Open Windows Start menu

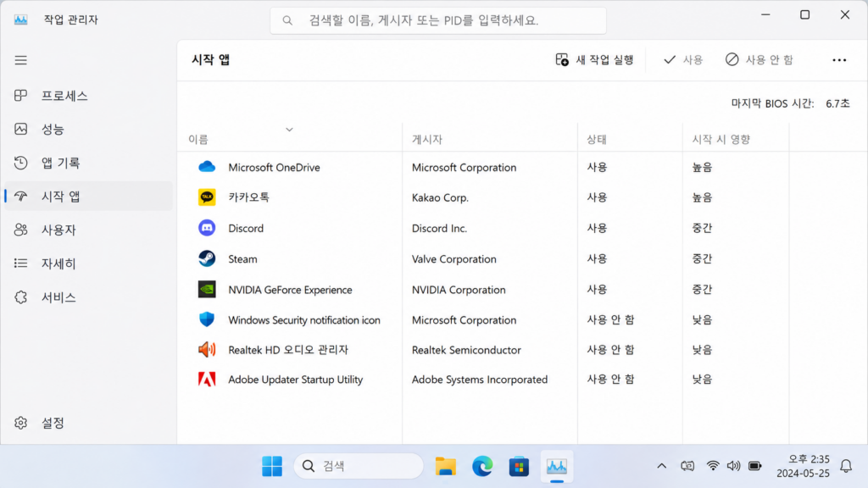tap(272, 467)
